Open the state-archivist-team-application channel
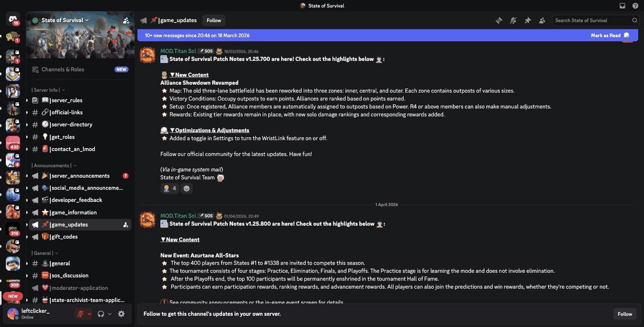 tap(80, 300)
